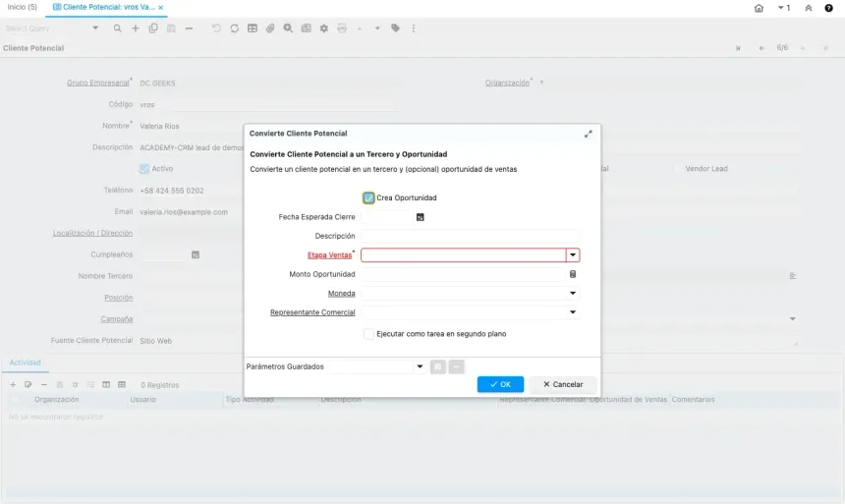Close the Cliente Potencial tab
Screen dimensions: 845x504
tap(160, 8)
